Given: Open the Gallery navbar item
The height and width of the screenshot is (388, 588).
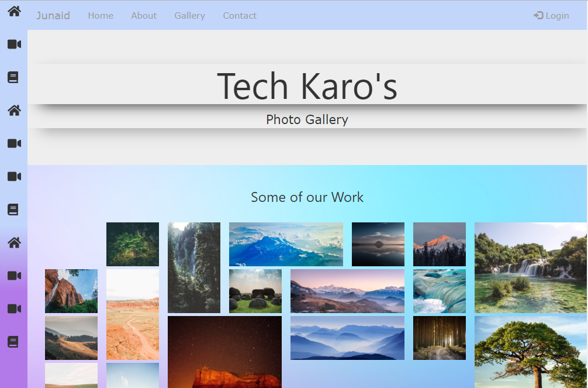Looking at the screenshot, I should (189, 16).
